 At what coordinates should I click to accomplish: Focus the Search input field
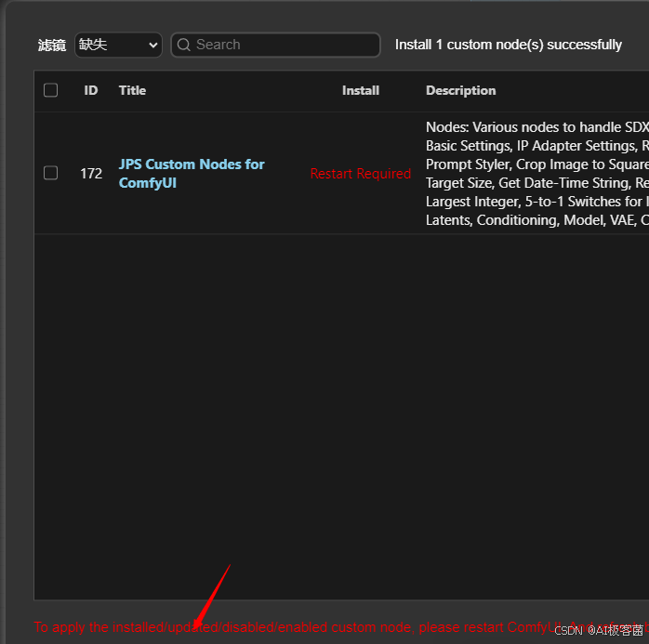pyautogui.click(x=275, y=45)
